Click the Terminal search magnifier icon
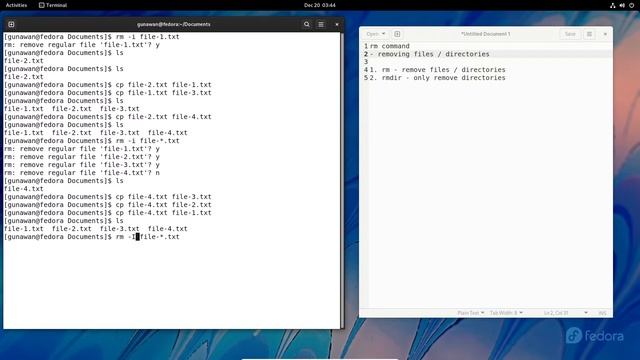Viewport: 640px width, 360px height. (x=307, y=24)
